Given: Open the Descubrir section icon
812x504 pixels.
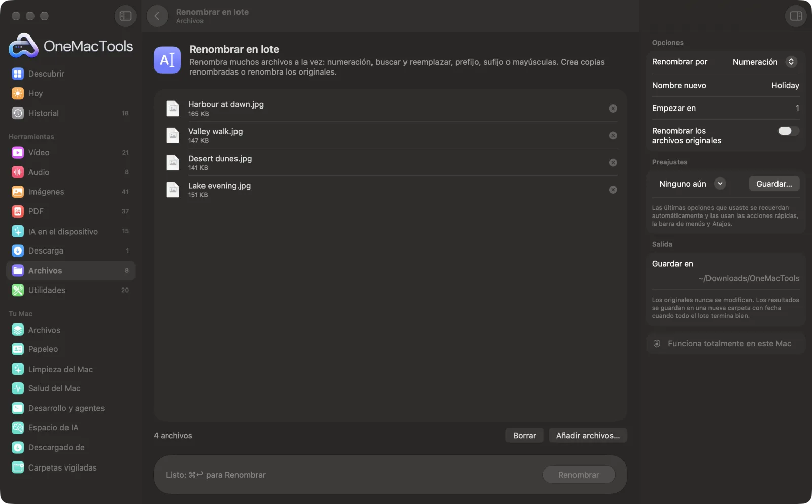Looking at the screenshot, I should pos(18,74).
